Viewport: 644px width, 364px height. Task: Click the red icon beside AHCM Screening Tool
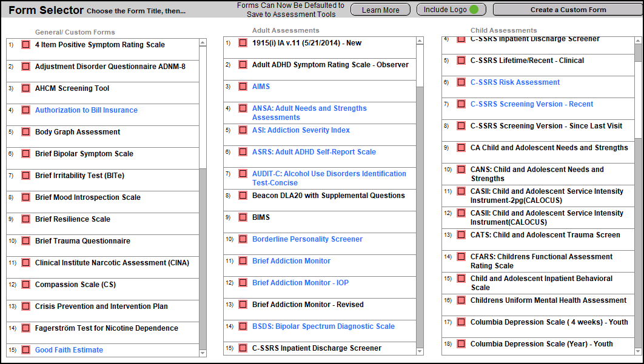tap(25, 88)
